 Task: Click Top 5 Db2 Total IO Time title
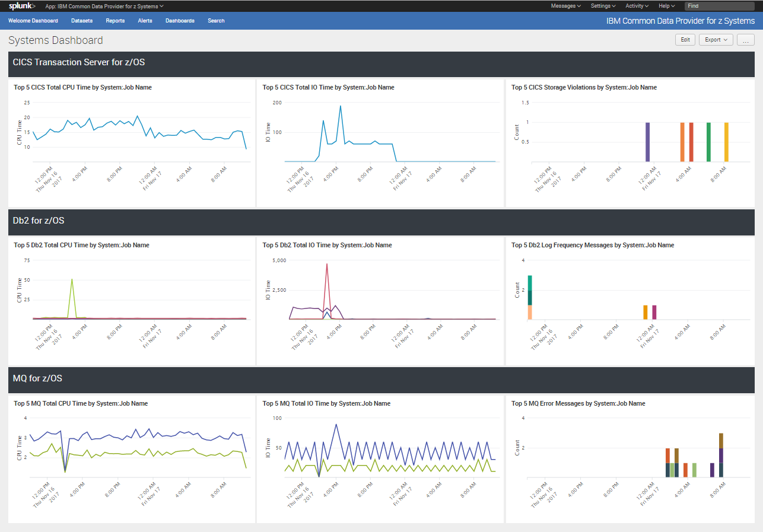(327, 245)
